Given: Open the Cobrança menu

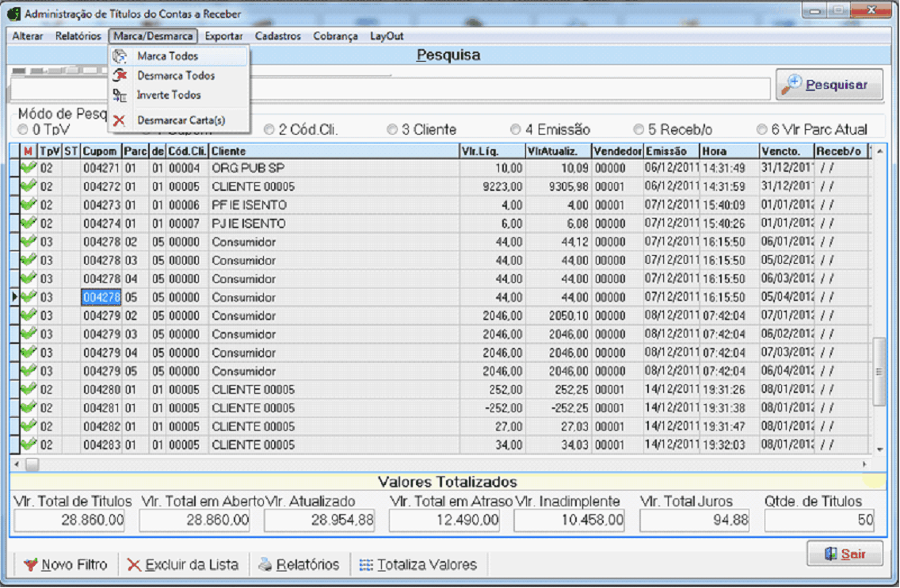Looking at the screenshot, I should coord(335,36).
